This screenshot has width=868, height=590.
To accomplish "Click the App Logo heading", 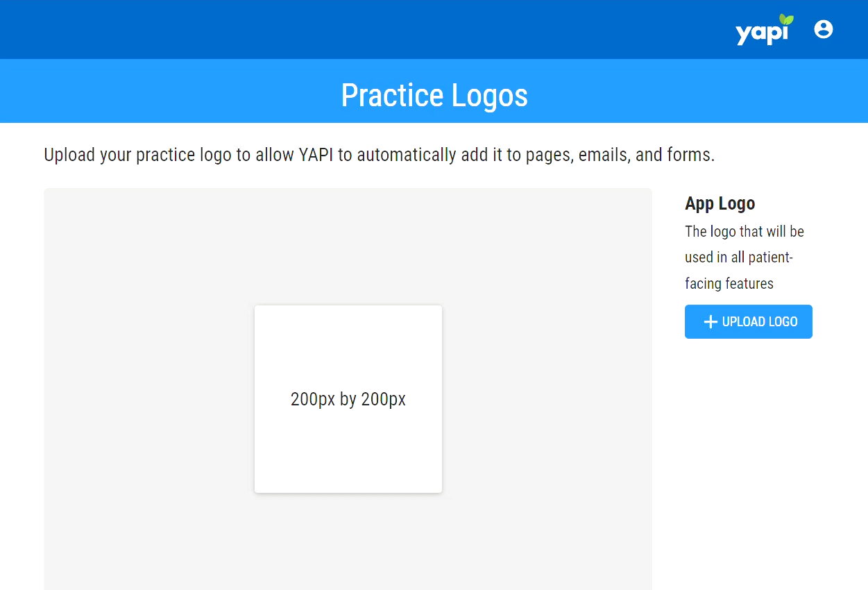I will point(720,203).
